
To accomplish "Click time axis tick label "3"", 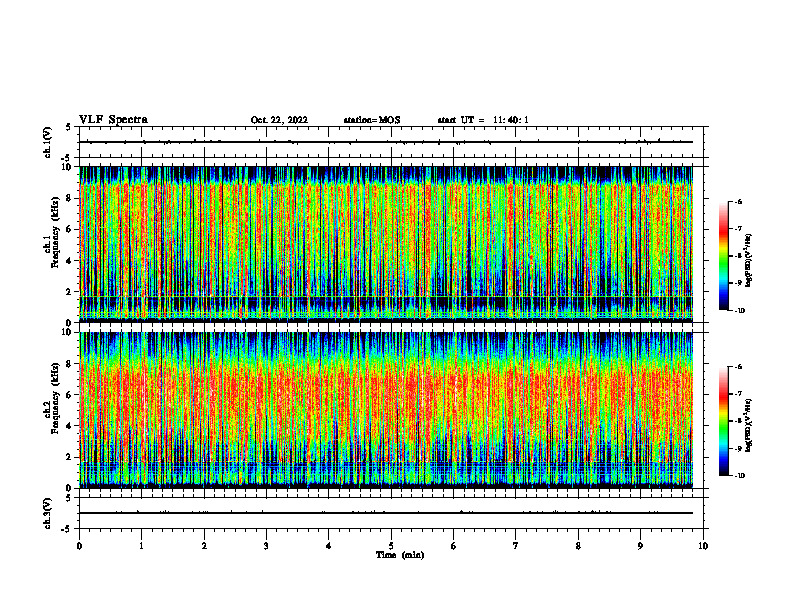I will click(x=266, y=546).
